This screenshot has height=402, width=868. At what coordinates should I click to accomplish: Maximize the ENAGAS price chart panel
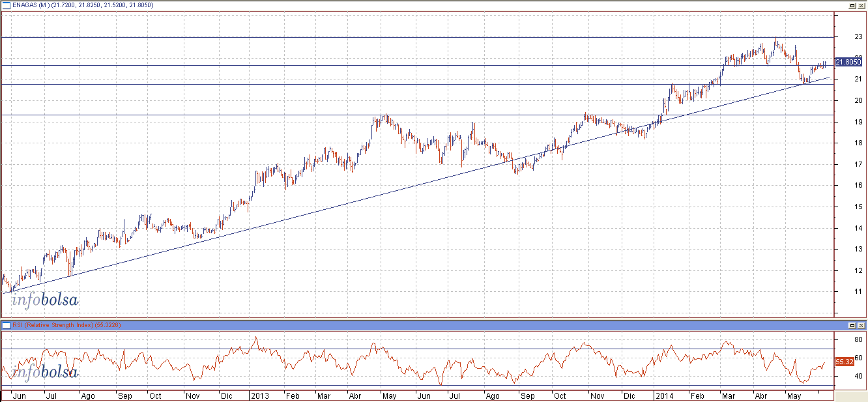click(x=852, y=5)
